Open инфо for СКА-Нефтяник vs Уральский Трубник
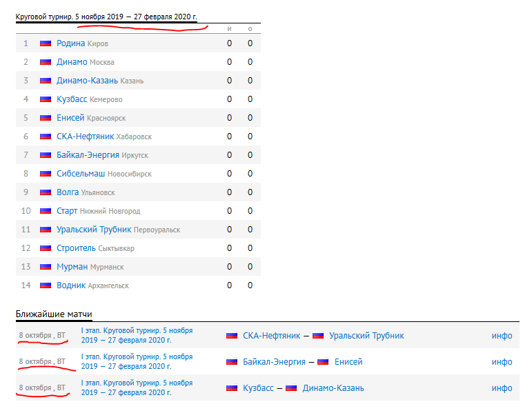The height and width of the screenshot is (413, 532). coord(502,336)
